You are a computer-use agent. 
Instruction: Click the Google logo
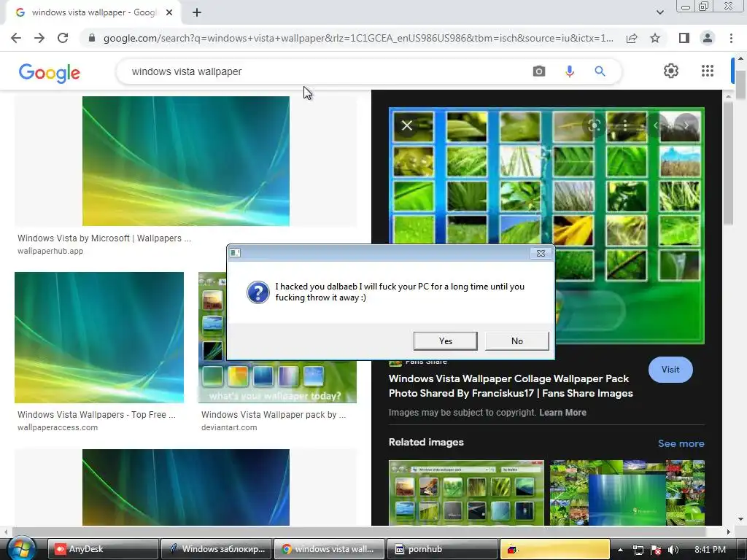50,73
